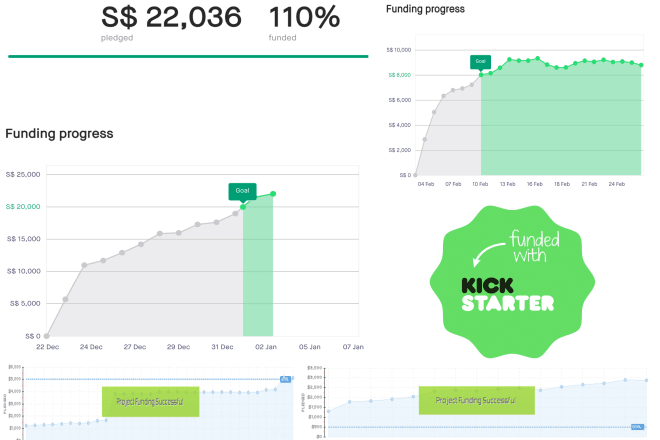Click the 27 Dec date label
Screen dimensions: 660x440
[135, 347]
